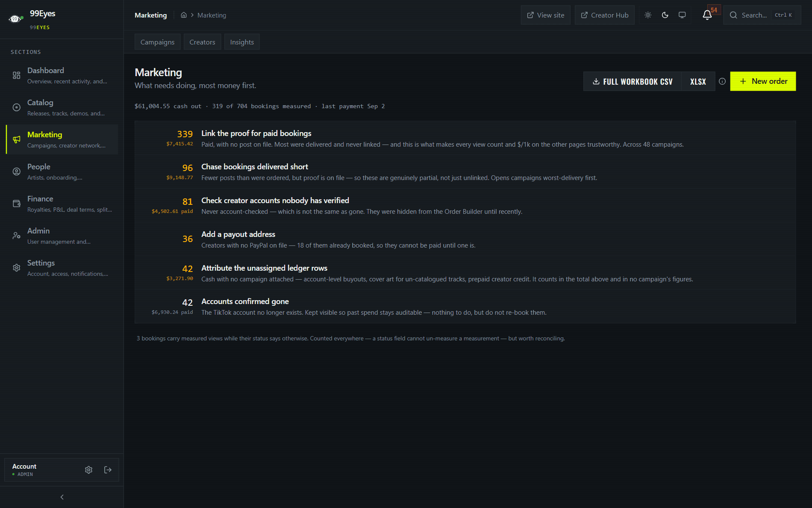
Task: Open the Dashboard section icon
Action: tap(17, 75)
